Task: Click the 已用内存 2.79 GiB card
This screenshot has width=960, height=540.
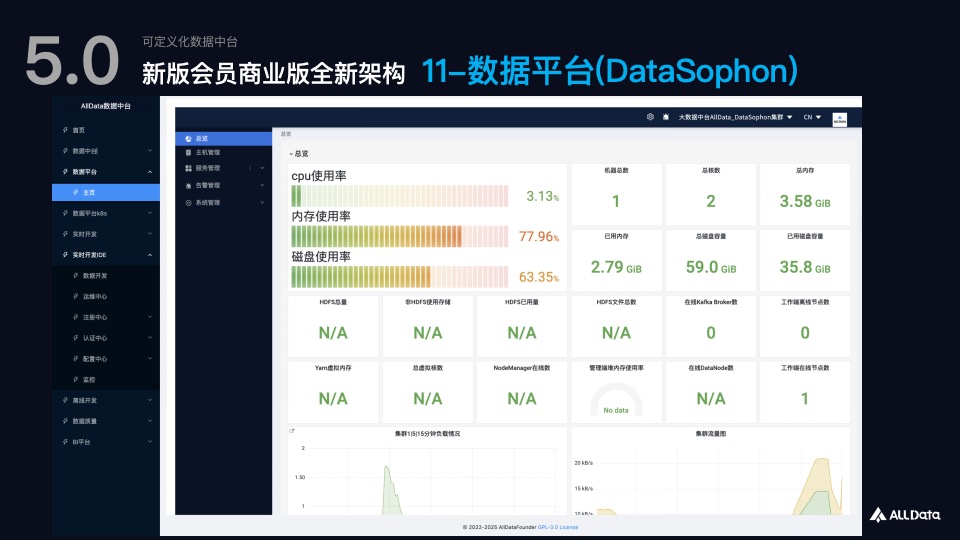Action: coord(617,261)
